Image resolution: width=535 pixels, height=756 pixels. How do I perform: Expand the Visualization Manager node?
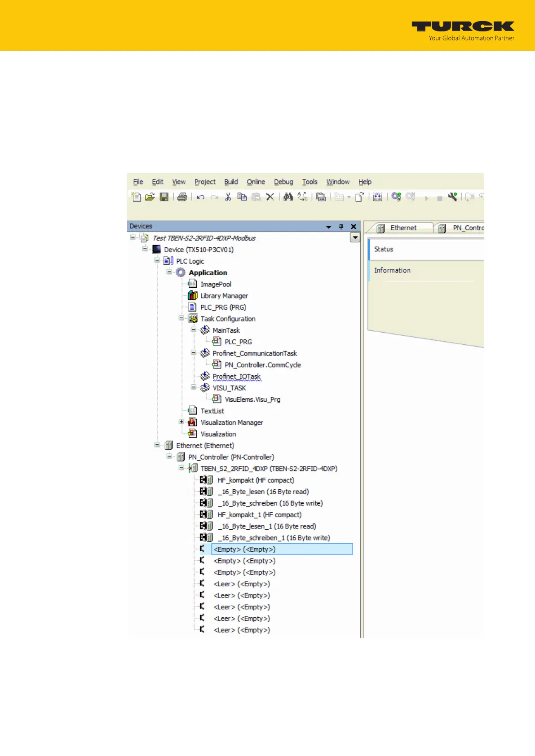pyautogui.click(x=181, y=422)
